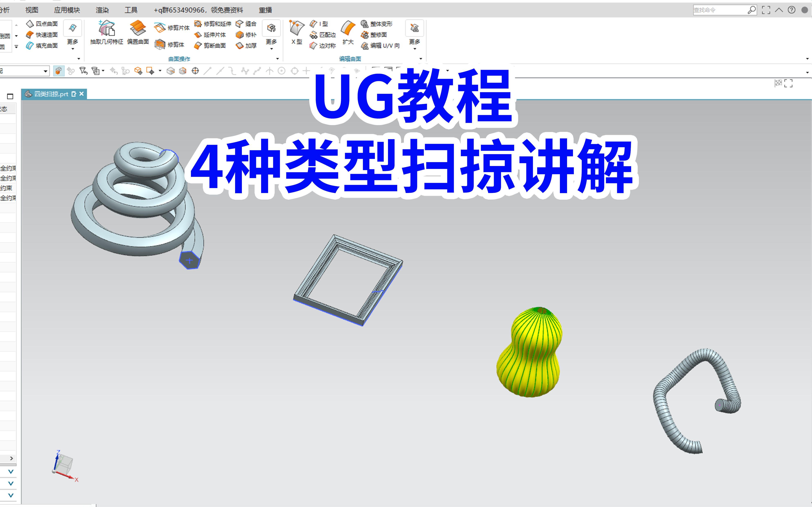This screenshot has width=812, height=507.
Task: Switch to the 工具 ribbon tab
Action: pyautogui.click(x=131, y=10)
